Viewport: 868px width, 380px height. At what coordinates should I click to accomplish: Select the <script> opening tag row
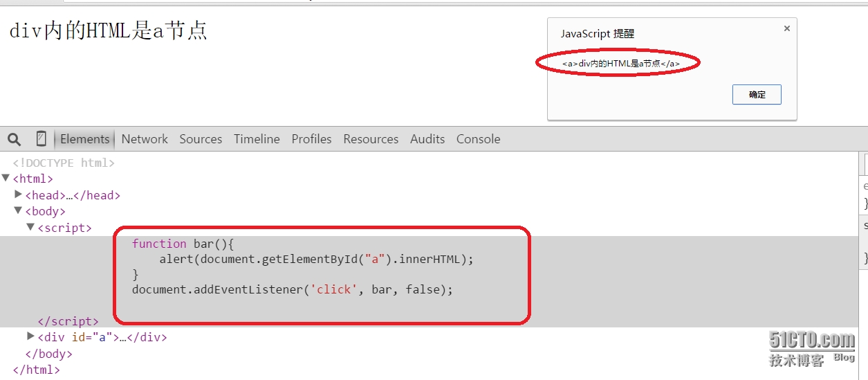(x=64, y=228)
